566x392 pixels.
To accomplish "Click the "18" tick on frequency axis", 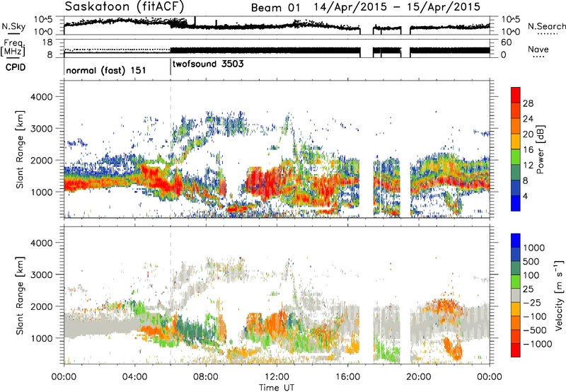I will (x=47, y=42).
